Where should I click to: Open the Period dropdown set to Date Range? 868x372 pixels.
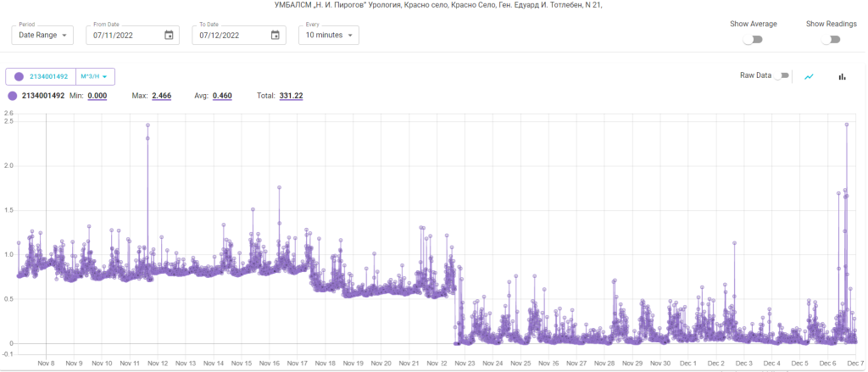(42, 36)
